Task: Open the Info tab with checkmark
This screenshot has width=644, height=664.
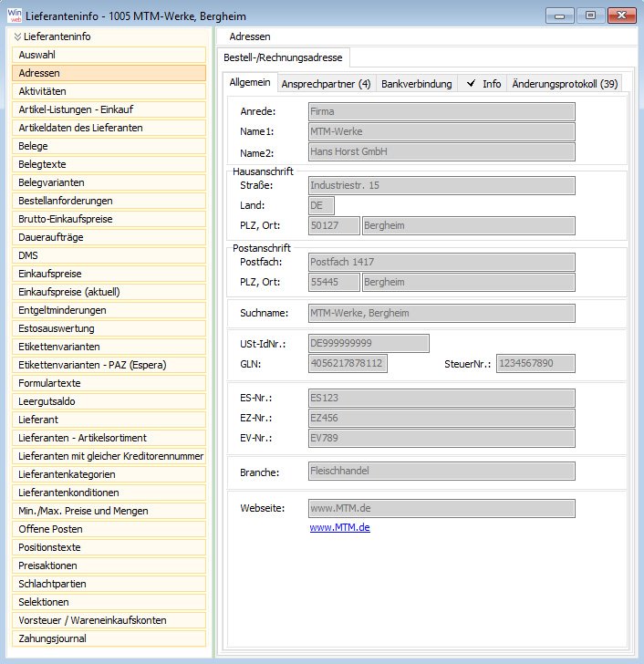Action: 483,84
